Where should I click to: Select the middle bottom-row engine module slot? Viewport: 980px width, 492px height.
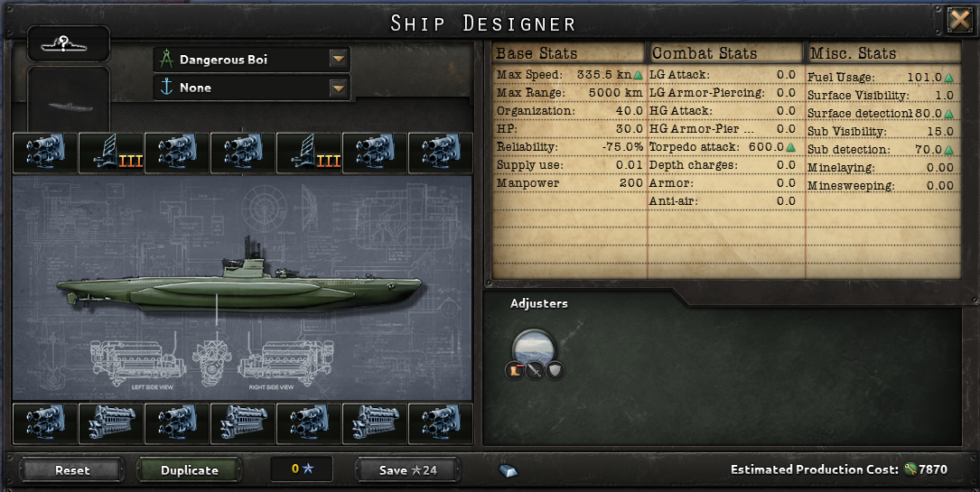(243, 423)
